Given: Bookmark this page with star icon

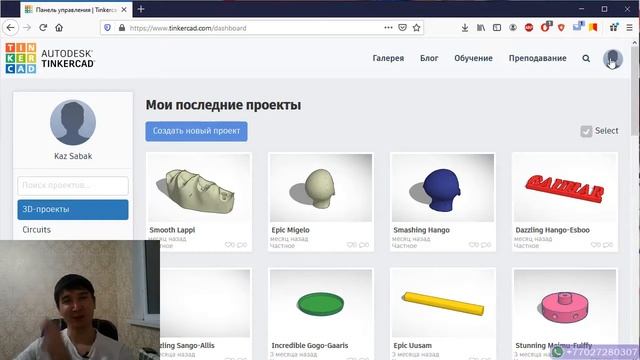Looking at the screenshot, I should tap(416, 28).
